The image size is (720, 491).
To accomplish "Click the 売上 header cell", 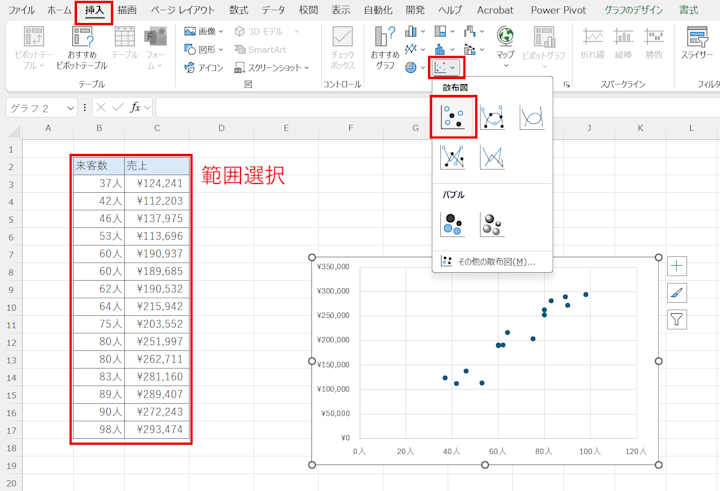I will [x=157, y=165].
